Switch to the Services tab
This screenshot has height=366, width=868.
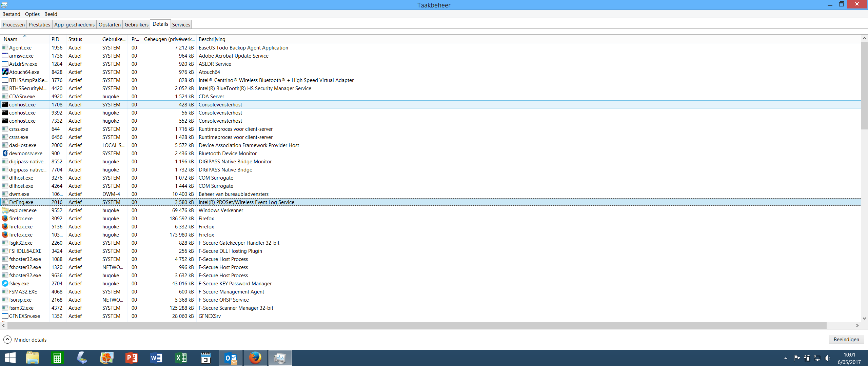(181, 24)
